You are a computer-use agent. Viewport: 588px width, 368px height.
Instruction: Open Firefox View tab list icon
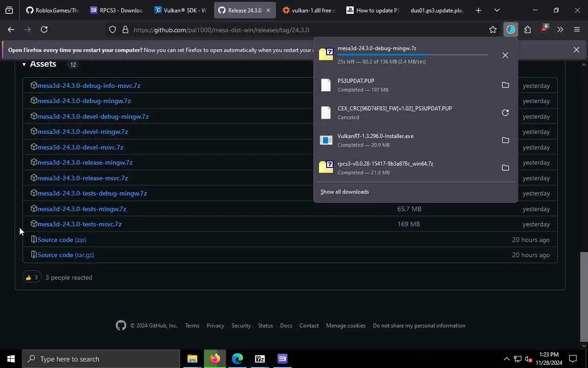point(9,10)
